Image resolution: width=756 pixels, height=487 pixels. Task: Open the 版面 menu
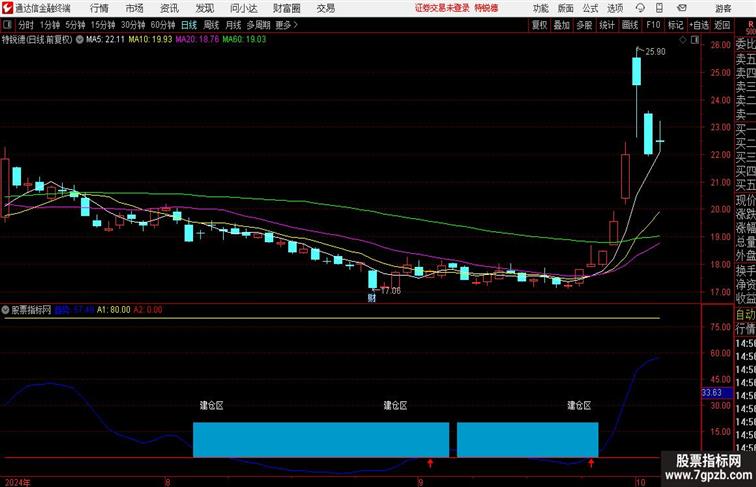pos(566,8)
